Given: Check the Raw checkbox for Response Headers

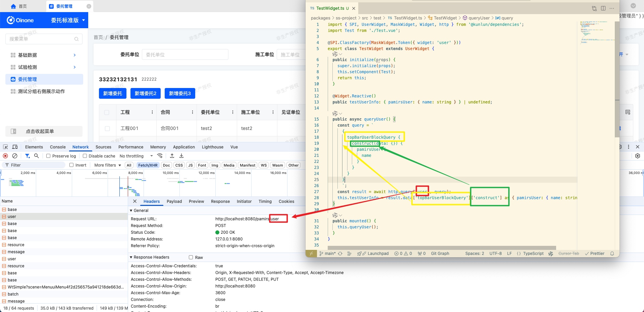Looking at the screenshot, I should [191, 257].
